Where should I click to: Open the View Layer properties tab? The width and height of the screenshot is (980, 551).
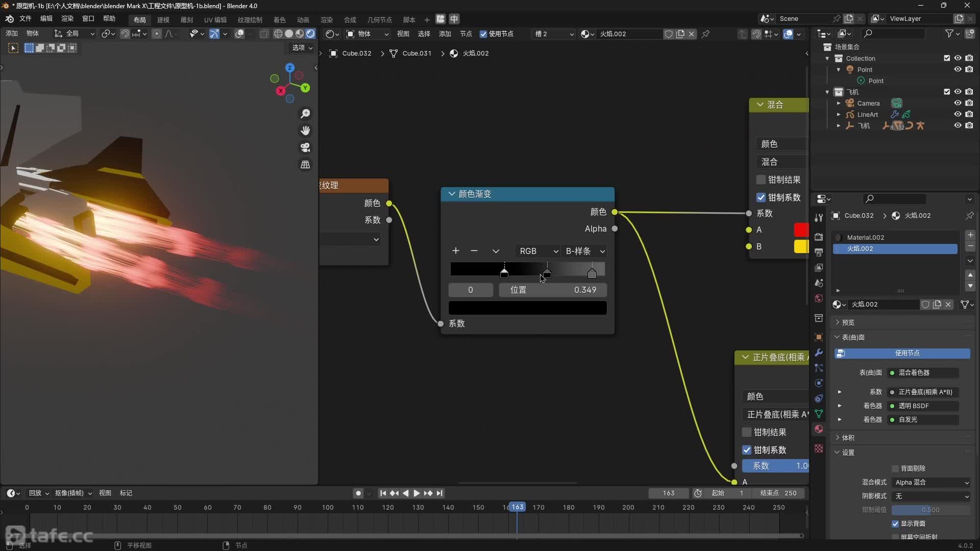[x=819, y=267]
